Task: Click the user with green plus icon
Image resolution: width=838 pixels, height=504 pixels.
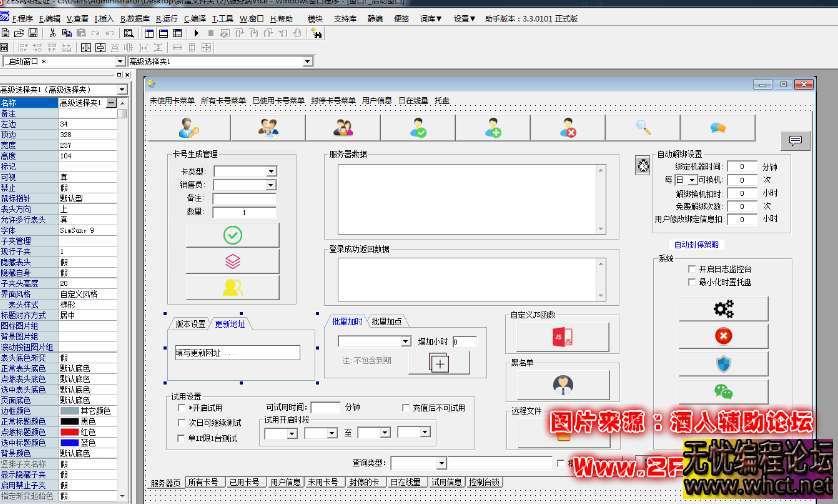Action: point(493,128)
